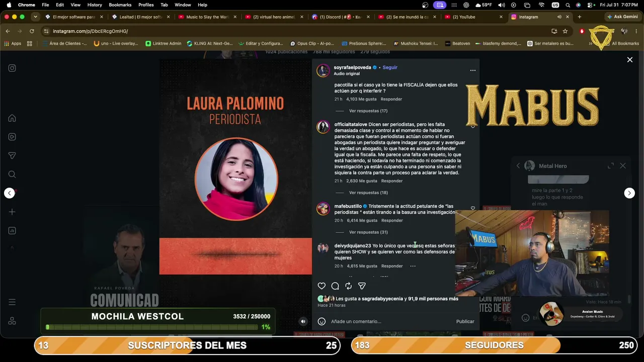The height and width of the screenshot is (362, 644).
Task: Switch to '(2) virtual hero anime' tab
Action: coord(274,17)
